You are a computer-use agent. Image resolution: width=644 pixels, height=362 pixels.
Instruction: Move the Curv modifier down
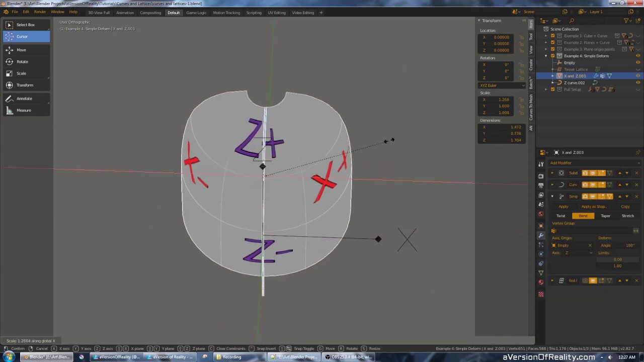[626, 185]
